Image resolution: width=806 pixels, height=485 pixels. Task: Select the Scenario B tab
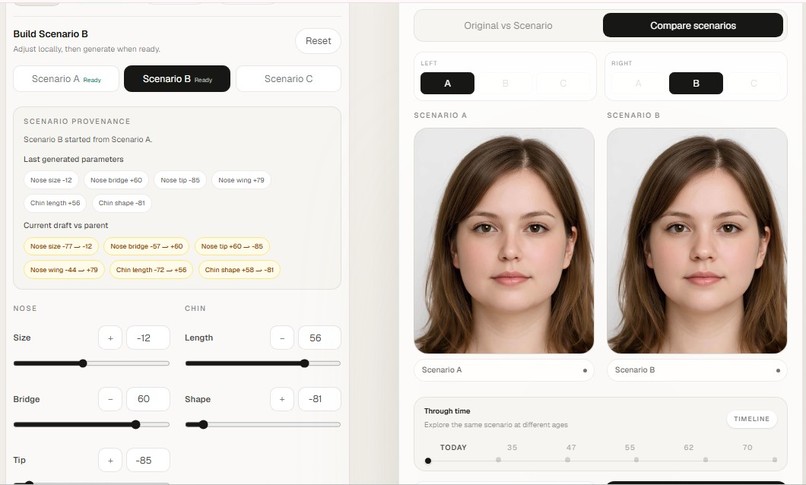[x=177, y=79]
